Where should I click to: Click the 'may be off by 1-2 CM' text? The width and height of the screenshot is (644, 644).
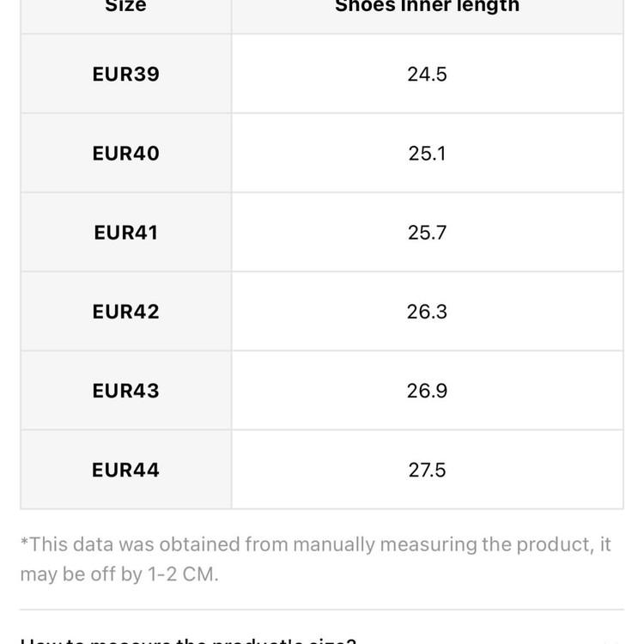(x=119, y=574)
